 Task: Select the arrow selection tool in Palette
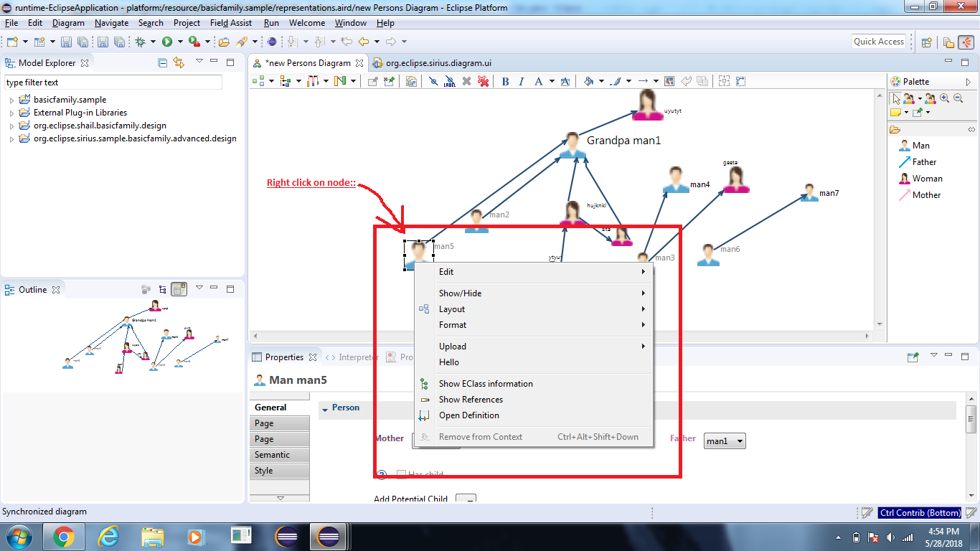(x=896, y=98)
